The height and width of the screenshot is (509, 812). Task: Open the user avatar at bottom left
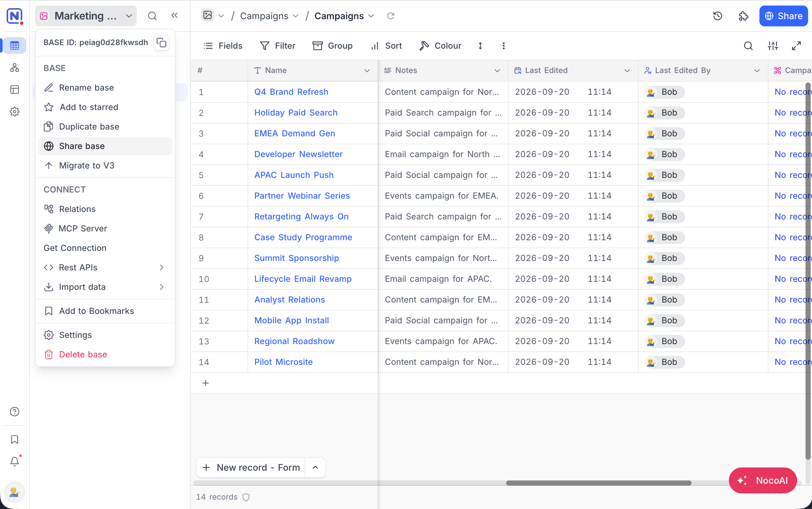(15, 492)
